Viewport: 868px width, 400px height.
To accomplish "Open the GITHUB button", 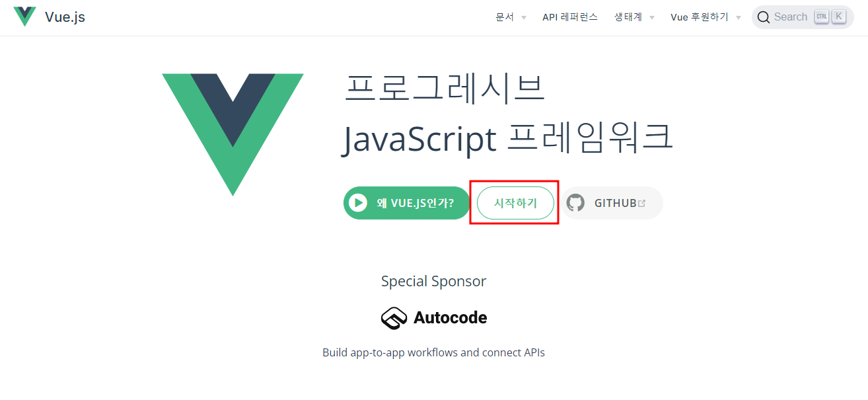I will (x=612, y=203).
